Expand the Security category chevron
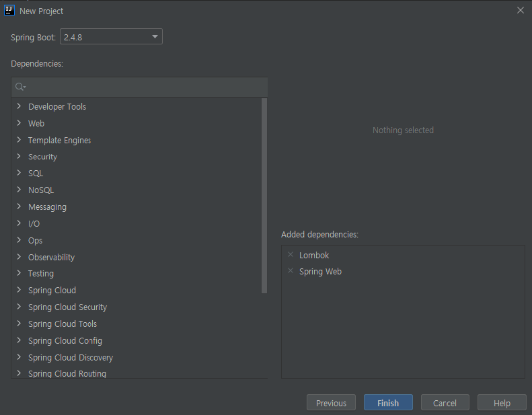Viewport: 532px width, 415px height. 19,156
